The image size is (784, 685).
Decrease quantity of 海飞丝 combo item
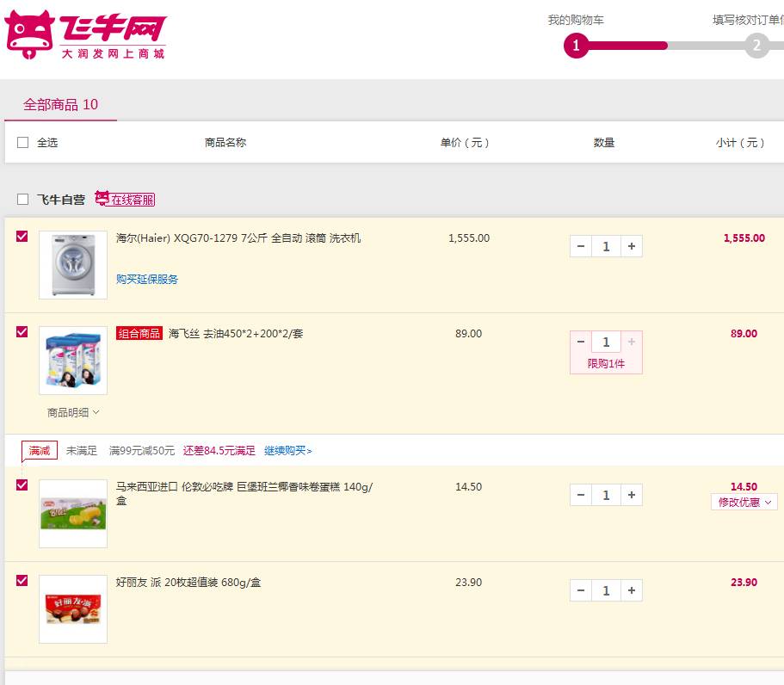tap(581, 342)
